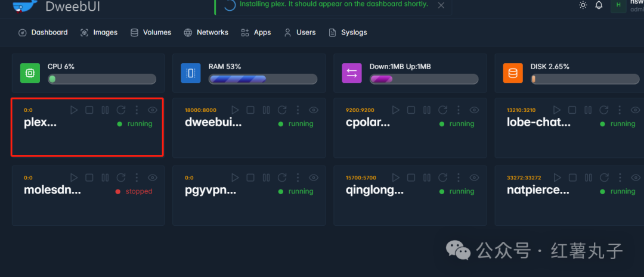This screenshot has height=277, width=644.
Task: Start the cpolar container
Action: (395, 110)
